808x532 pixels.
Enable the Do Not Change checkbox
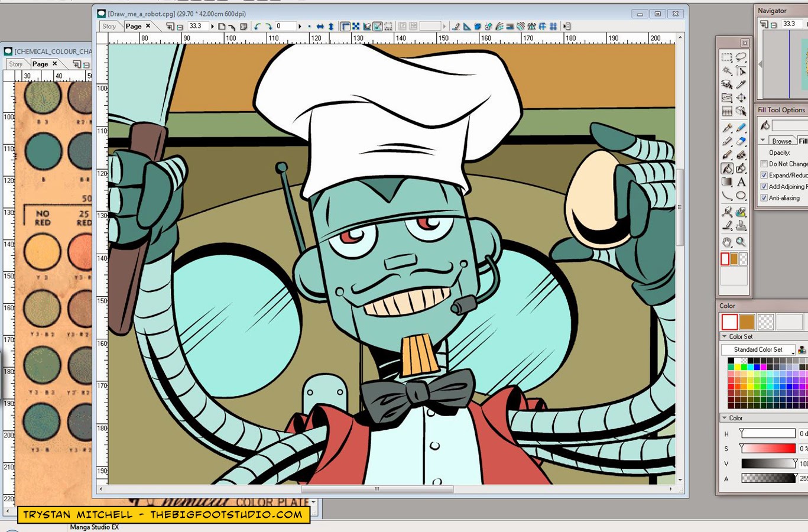pos(764,164)
